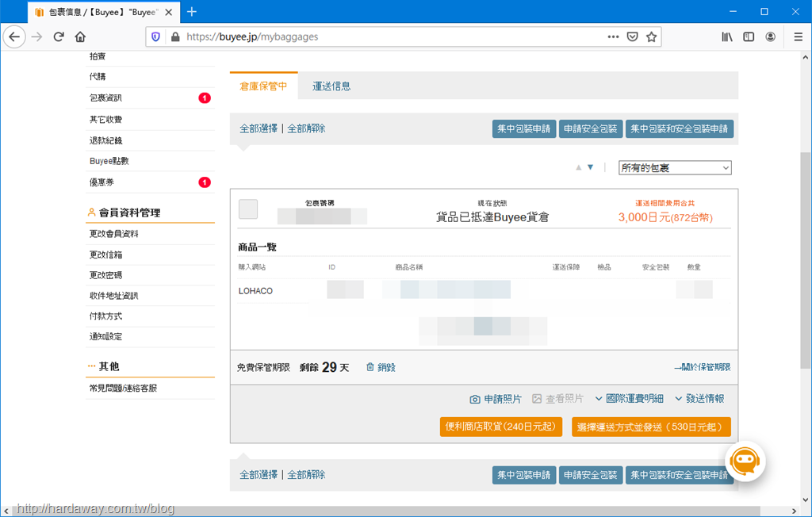Choose 便利商店取貨(240日元起)

point(501,427)
